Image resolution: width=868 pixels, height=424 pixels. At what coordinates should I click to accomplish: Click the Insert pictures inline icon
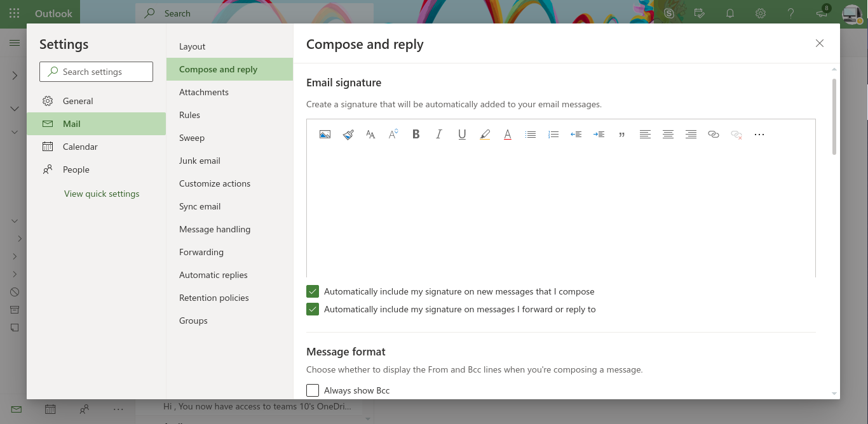click(x=325, y=135)
